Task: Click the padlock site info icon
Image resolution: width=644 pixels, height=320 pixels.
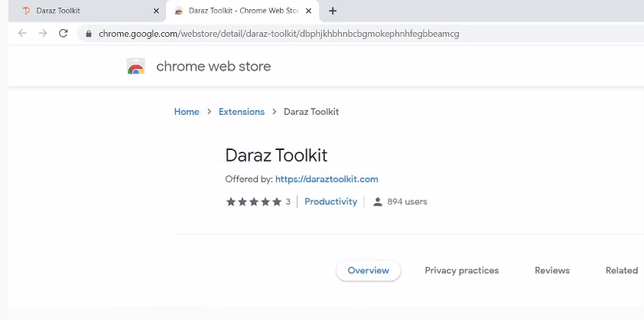Action: 89,34
